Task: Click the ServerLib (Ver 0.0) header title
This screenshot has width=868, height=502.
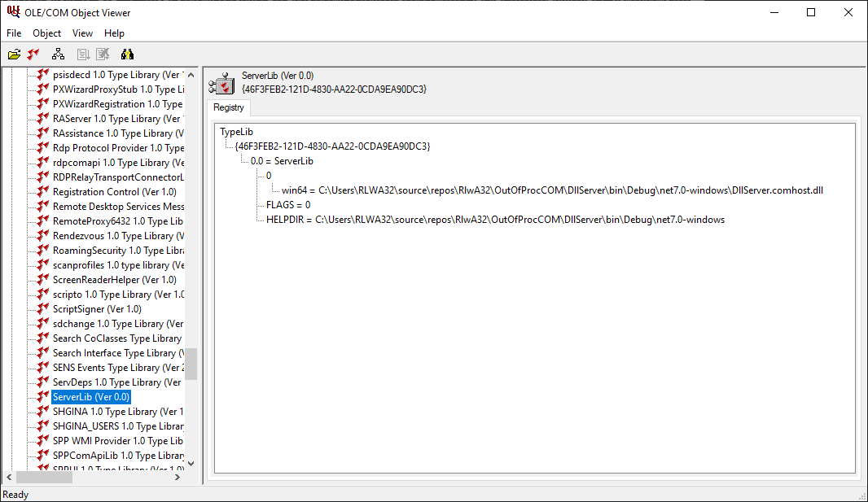Action: [x=278, y=76]
